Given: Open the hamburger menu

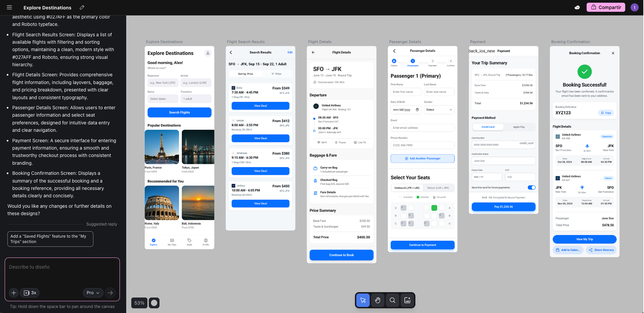Looking at the screenshot, I should click(9, 7).
